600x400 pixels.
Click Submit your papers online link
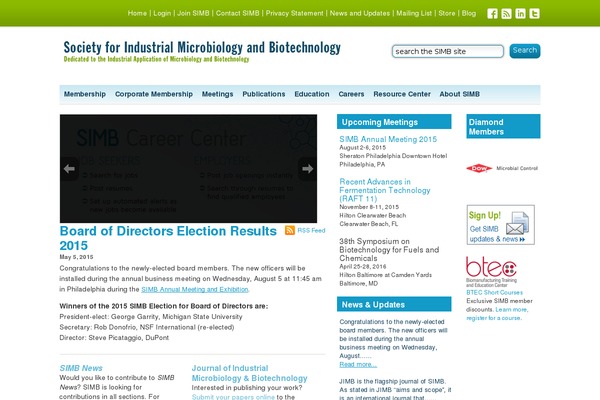pos(233,397)
